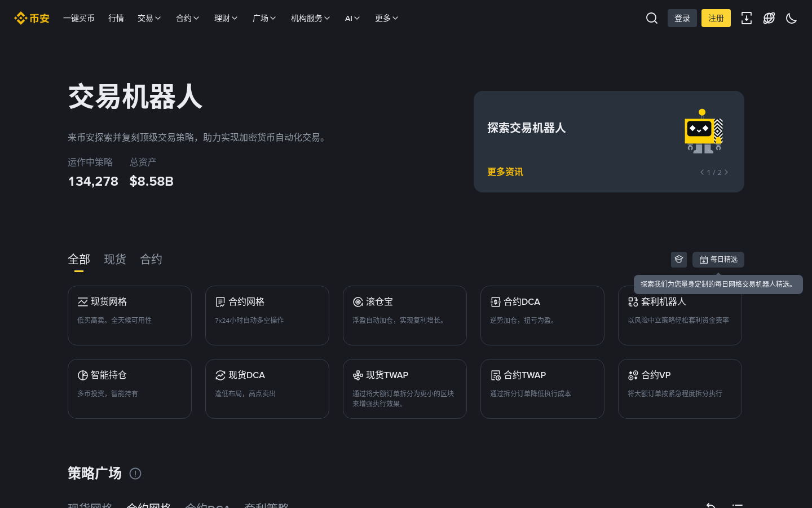Click the info icon beside 策略广场
The width and height of the screenshot is (812, 508).
point(135,474)
